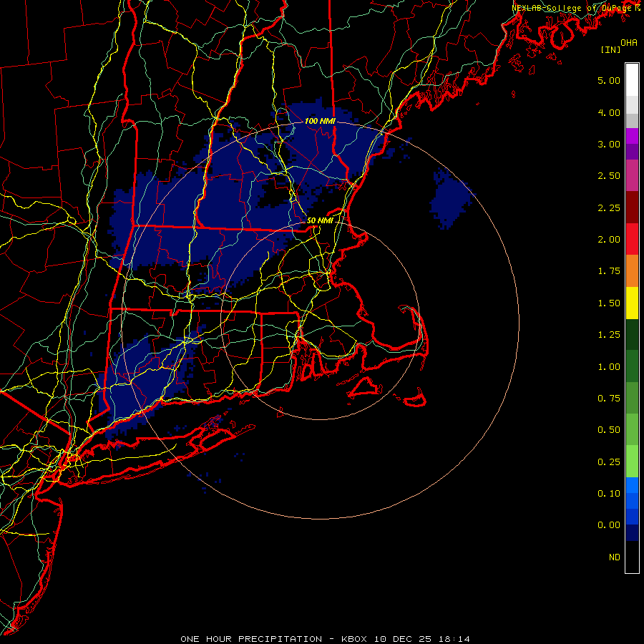Image resolution: width=644 pixels, height=644 pixels.
Task: Click Nantucket island outline on the map
Action: [x=415, y=399]
